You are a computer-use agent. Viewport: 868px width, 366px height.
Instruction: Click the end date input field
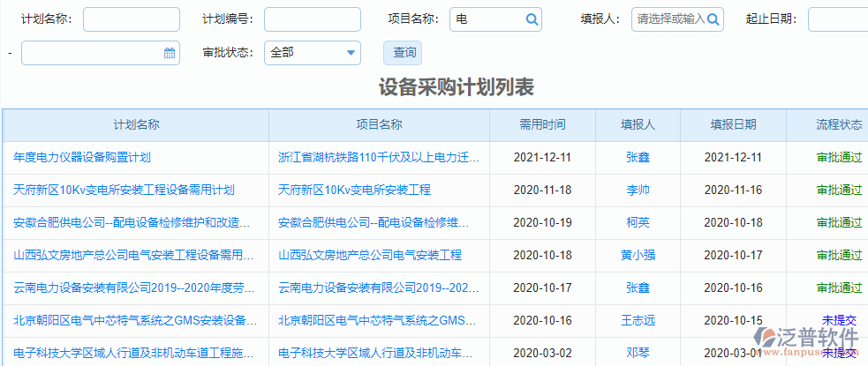[101, 53]
